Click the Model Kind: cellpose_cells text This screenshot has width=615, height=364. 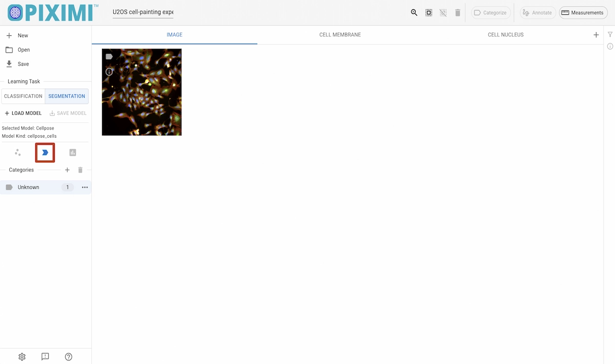(29, 136)
